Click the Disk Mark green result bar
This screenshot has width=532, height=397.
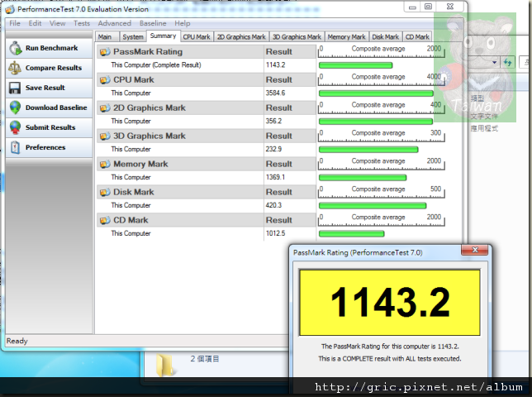pos(373,205)
